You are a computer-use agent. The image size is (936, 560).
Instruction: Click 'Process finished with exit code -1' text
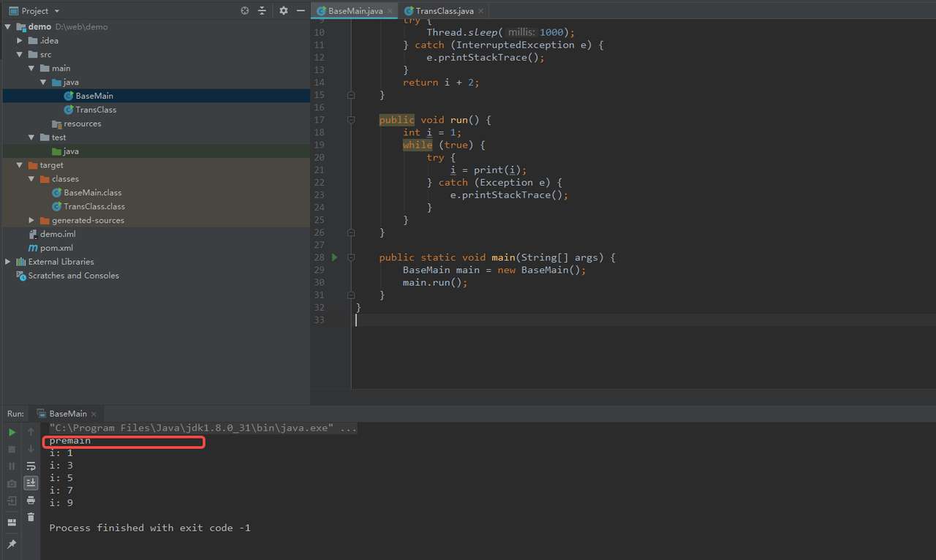150,528
